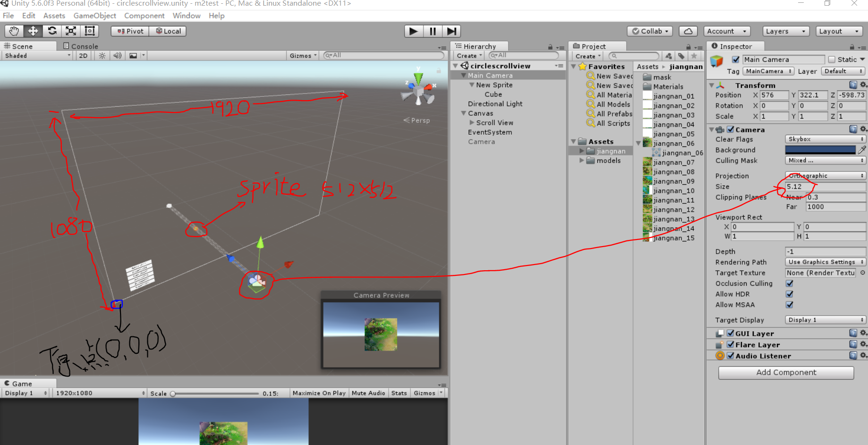Click the Game view Scale slider

215,393
